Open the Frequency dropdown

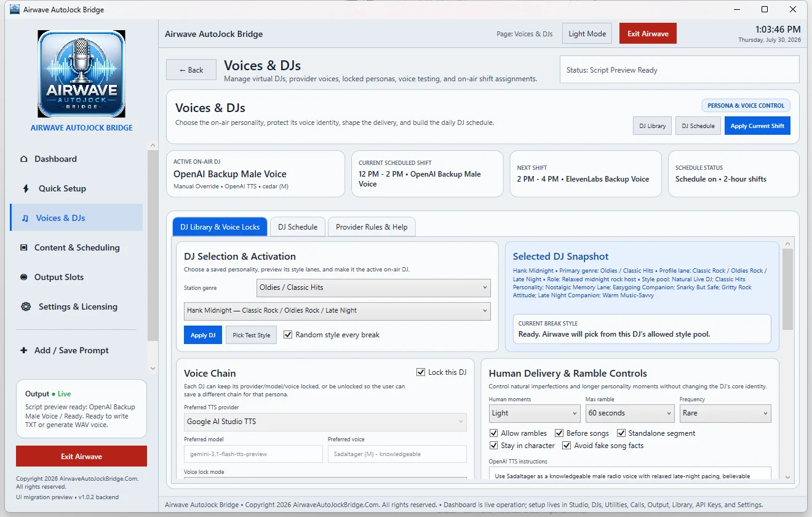[725, 413]
